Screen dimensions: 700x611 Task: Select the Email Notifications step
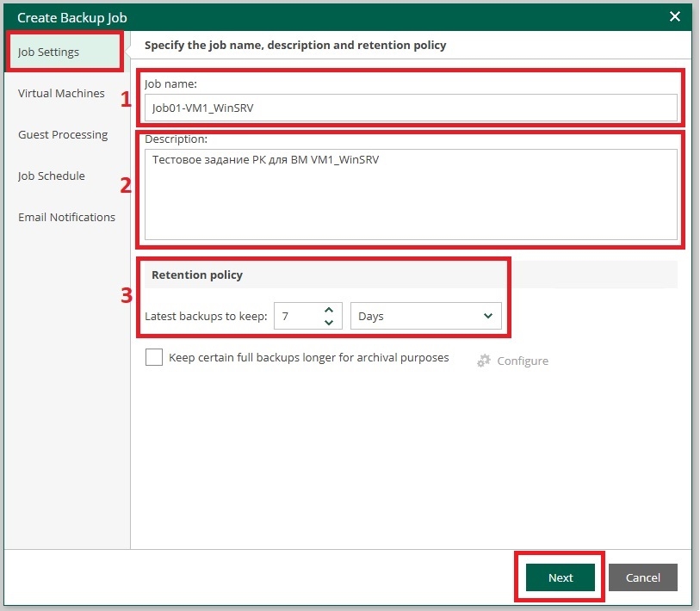(66, 218)
